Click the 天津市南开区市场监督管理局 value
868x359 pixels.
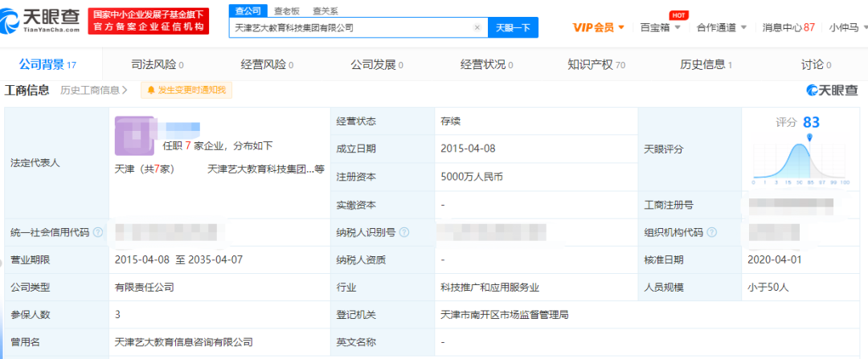tap(504, 315)
